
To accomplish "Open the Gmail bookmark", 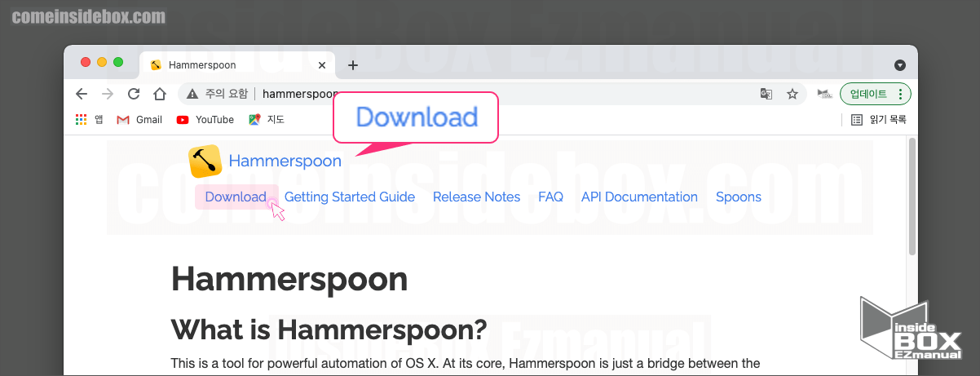I will 139,119.
